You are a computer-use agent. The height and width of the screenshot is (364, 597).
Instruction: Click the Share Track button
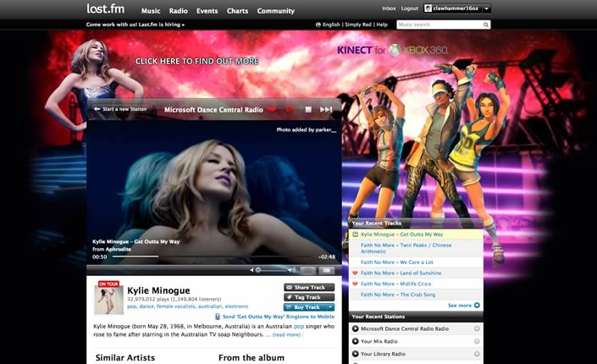308,287
